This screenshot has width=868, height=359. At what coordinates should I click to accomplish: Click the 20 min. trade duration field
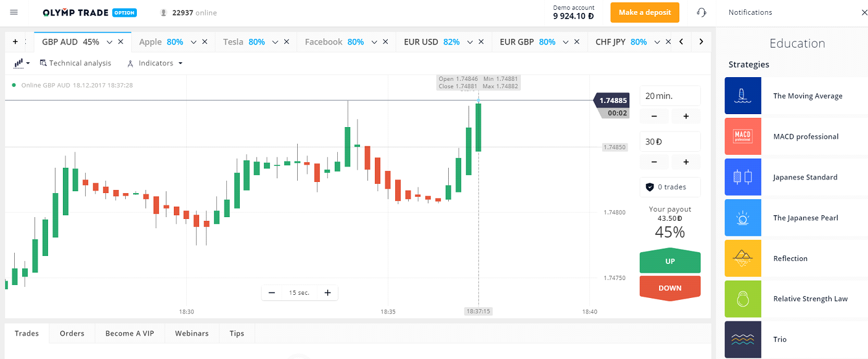coord(670,96)
